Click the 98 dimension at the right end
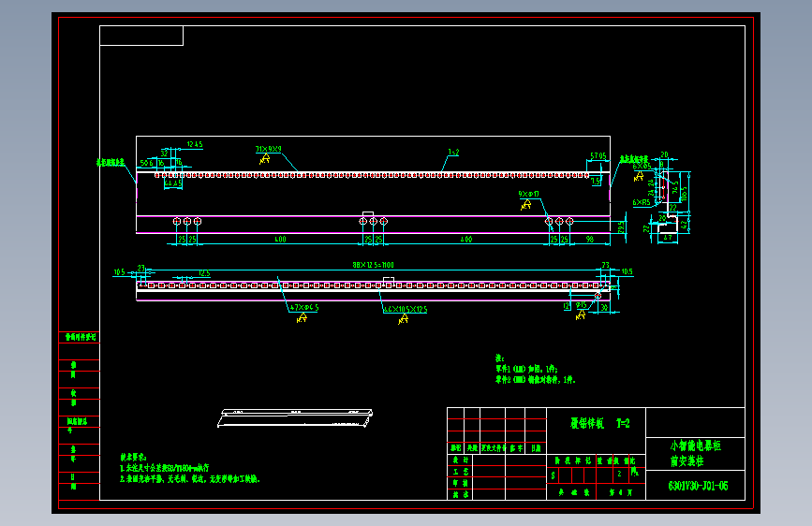 pos(590,240)
